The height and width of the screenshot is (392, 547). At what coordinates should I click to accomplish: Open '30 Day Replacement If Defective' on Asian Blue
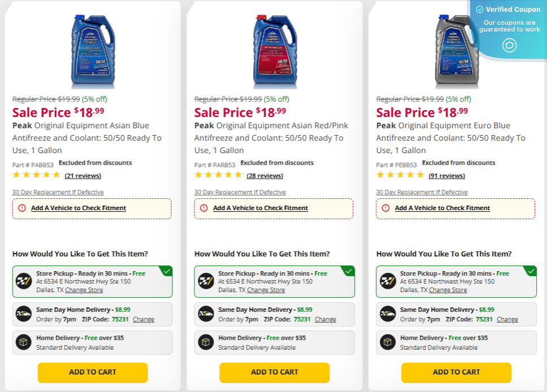[58, 192]
